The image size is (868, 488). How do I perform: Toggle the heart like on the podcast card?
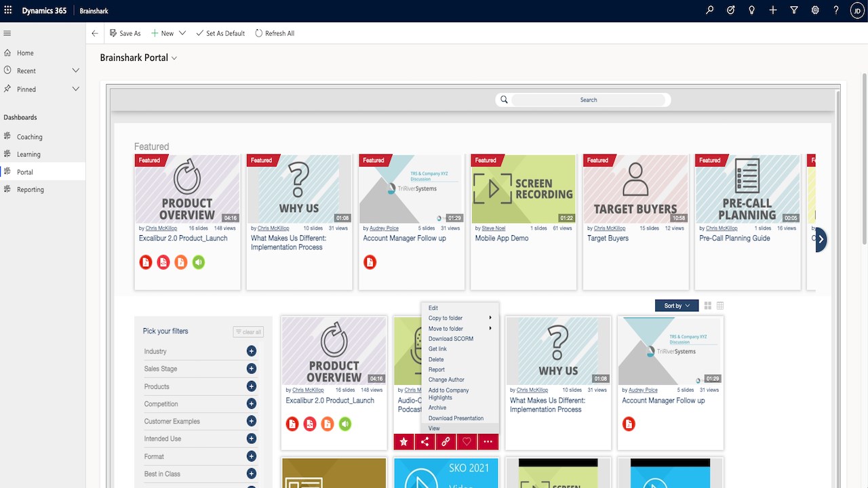467,441
